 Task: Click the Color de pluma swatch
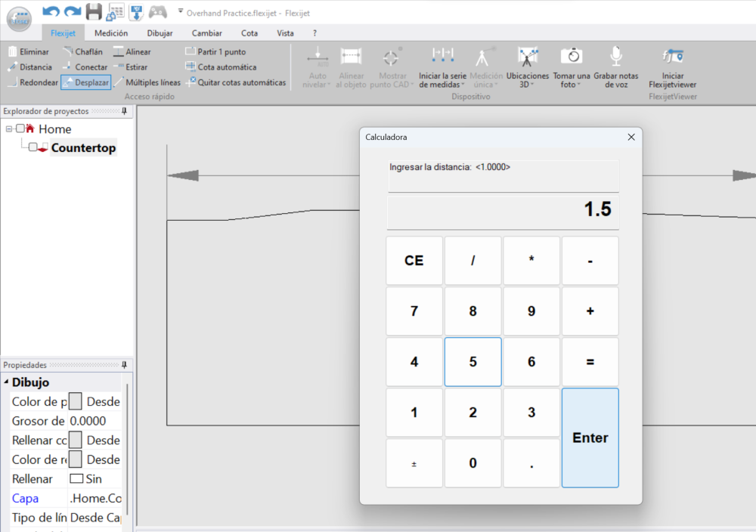[x=76, y=402]
